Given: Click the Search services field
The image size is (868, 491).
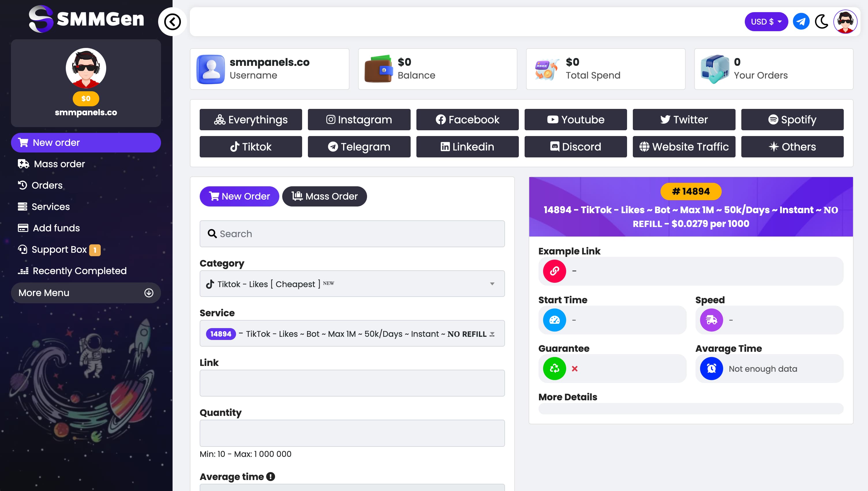Looking at the screenshot, I should coord(352,234).
